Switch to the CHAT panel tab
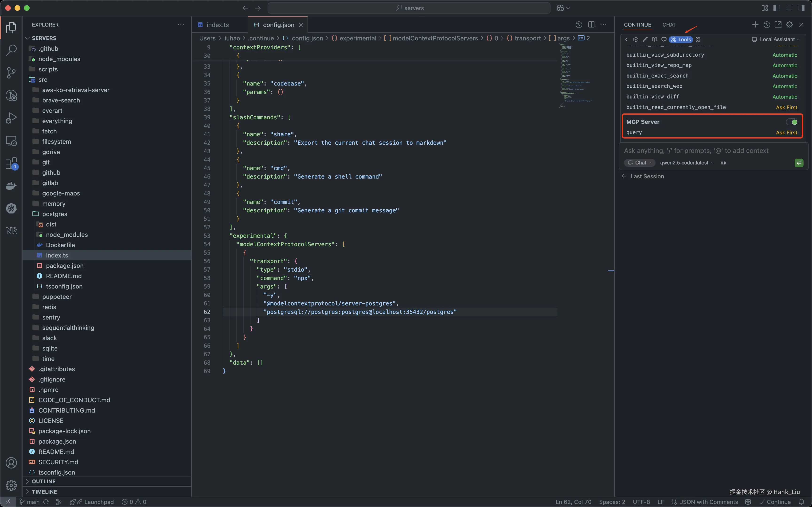812x507 pixels. (669, 25)
